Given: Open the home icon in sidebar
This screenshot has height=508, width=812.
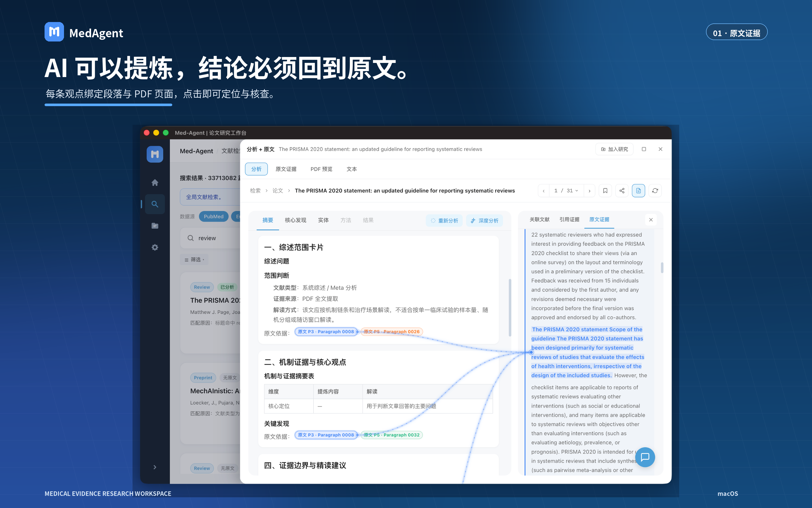Looking at the screenshot, I should [x=155, y=182].
